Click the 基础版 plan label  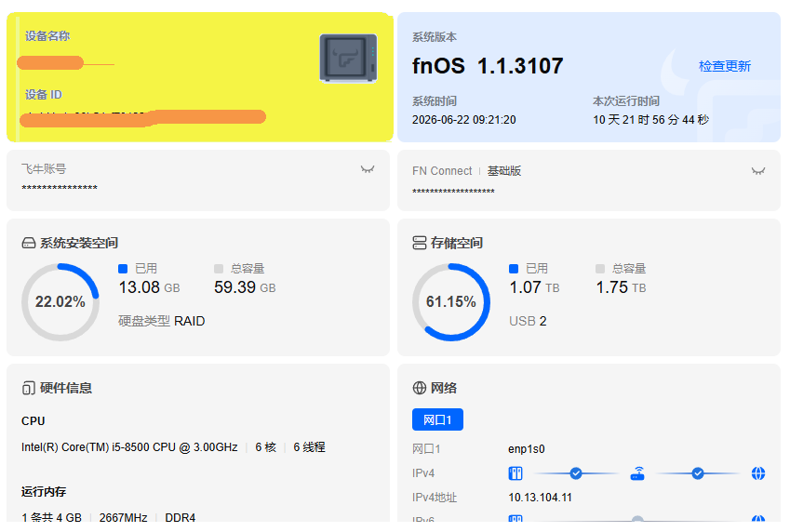(503, 171)
